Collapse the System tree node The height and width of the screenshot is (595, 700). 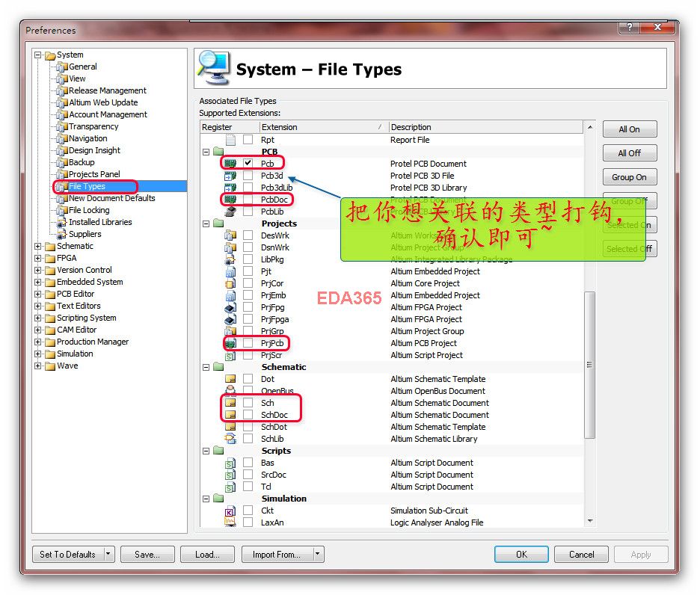click(38, 55)
